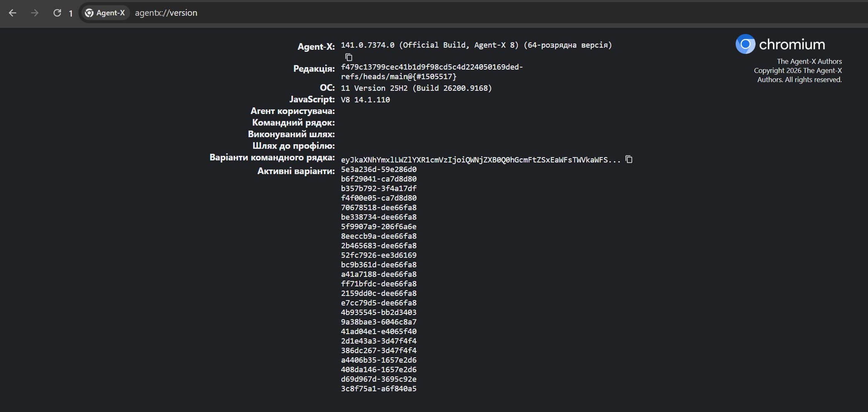This screenshot has height=412, width=868.
Task: Select active variant 2b465683-dee66fa8
Action: 379,246
